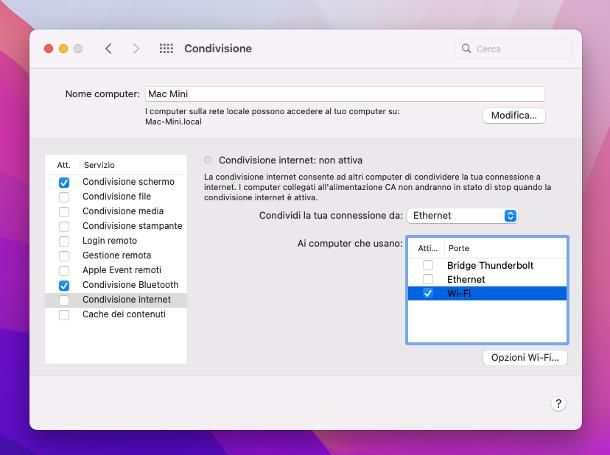Click status indicator beside 'Condivisione internet: non attiva'
The width and height of the screenshot is (610, 455).
pyautogui.click(x=208, y=160)
